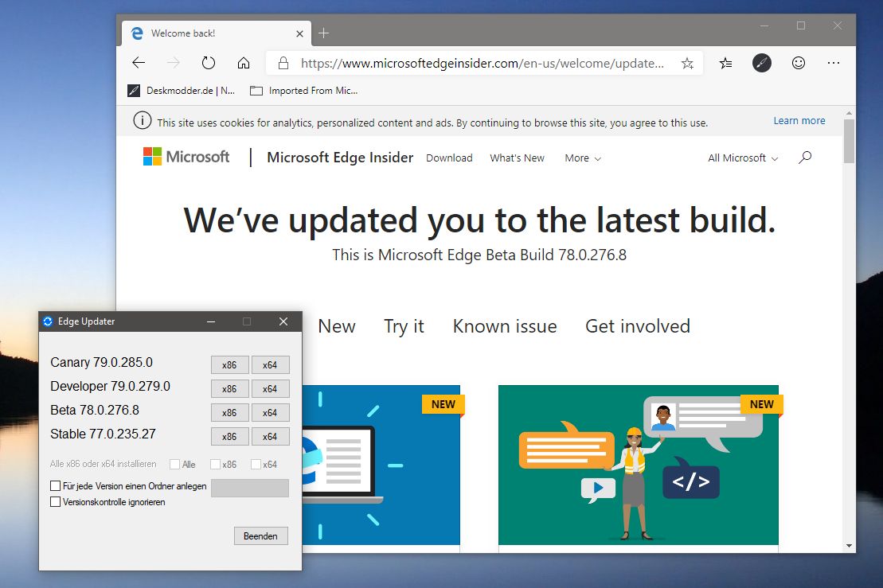This screenshot has height=588, width=883.
Task: Select the Welcome back! browser tab
Action: click(x=217, y=33)
